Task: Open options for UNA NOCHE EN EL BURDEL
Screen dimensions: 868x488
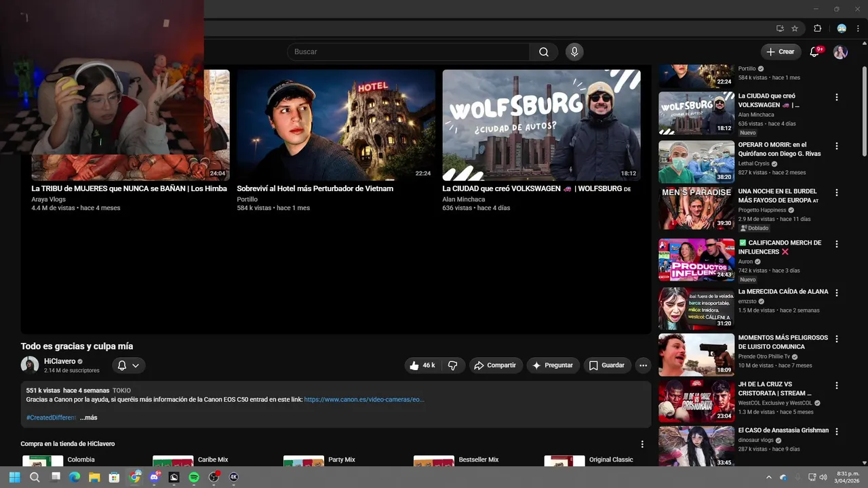Action: click(836, 193)
